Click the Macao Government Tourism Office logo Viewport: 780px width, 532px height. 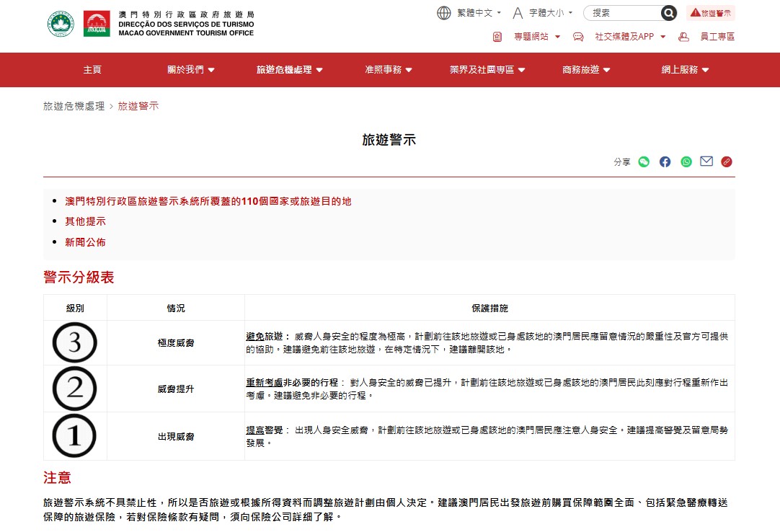pyautogui.click(x=151, y=23)
